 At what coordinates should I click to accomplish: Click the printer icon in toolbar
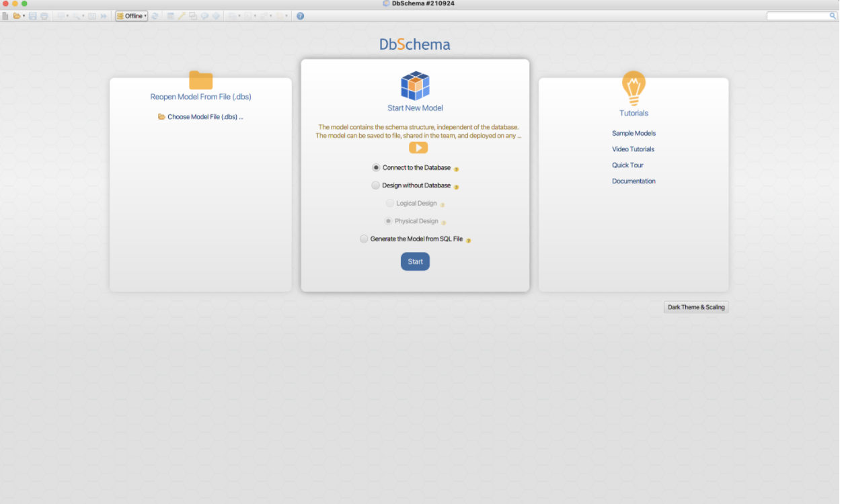click(44, 16)
